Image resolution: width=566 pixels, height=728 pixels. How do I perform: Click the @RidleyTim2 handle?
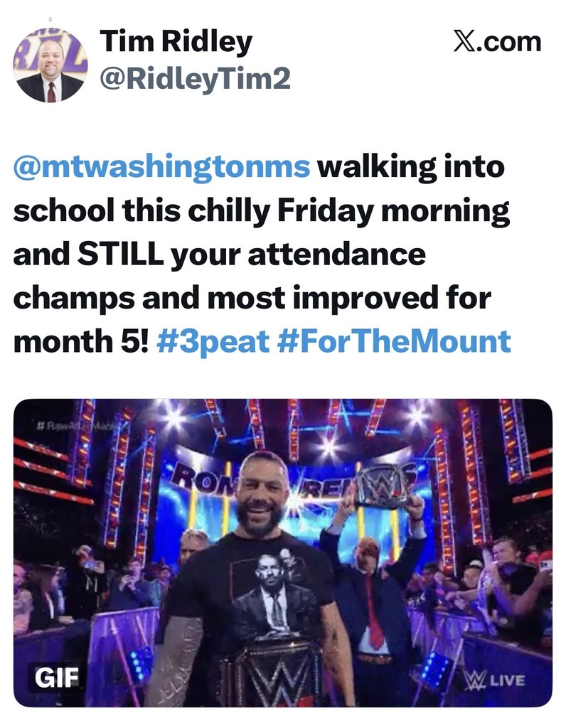[x=196, y=79]
